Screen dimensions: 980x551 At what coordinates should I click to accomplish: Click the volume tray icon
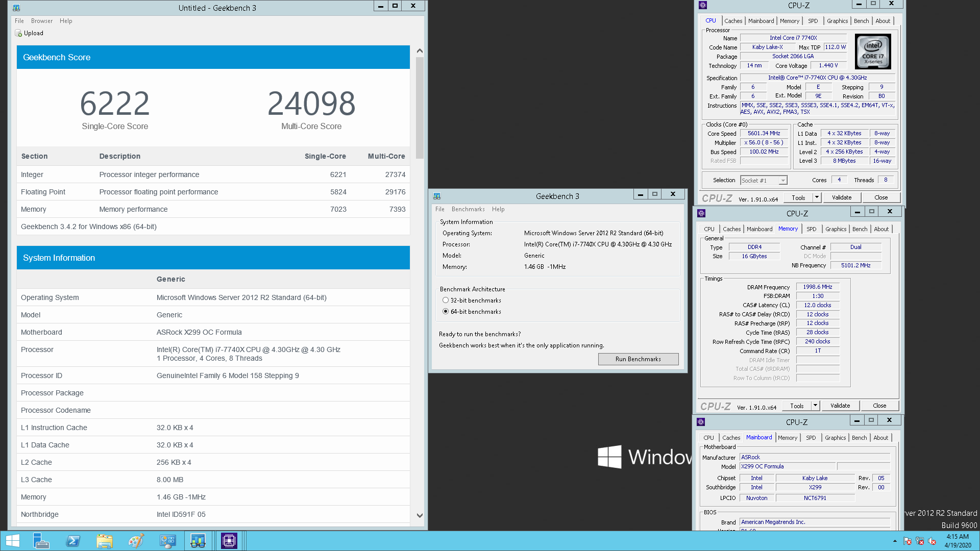click(x=932, y=541)
